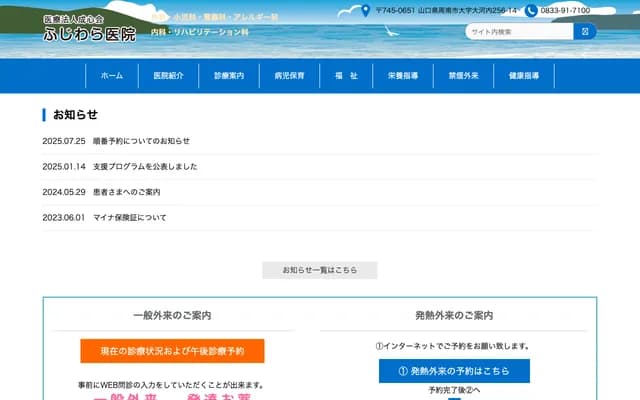Open the 医院紹介 menu item

[169, 76]
